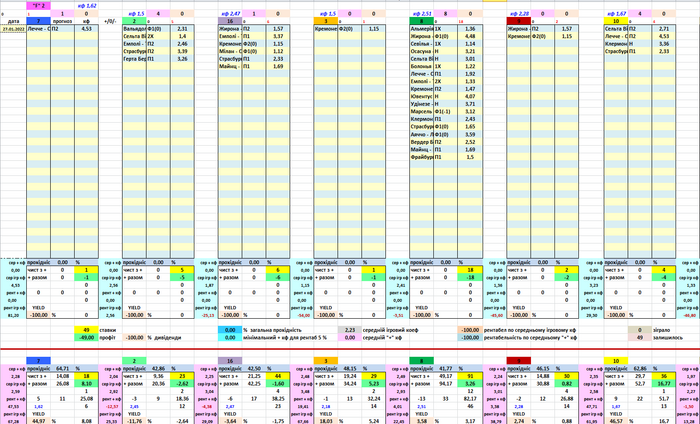Select the Вальядол match cell

click(x=134, y=29)
